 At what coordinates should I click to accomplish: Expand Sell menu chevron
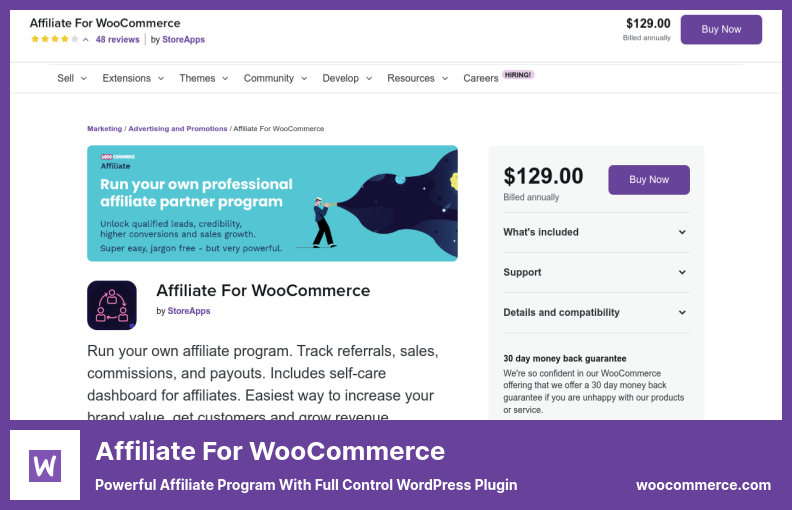click(84, 78)
